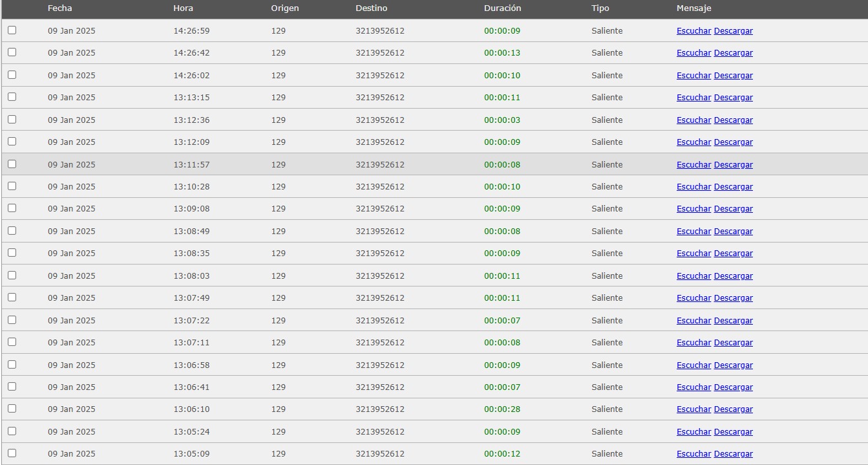Select the checkbox for the 13:13:15 call
Image resolution: width=868 pixels, height=465 pixels.
click(x=12, y=97)
